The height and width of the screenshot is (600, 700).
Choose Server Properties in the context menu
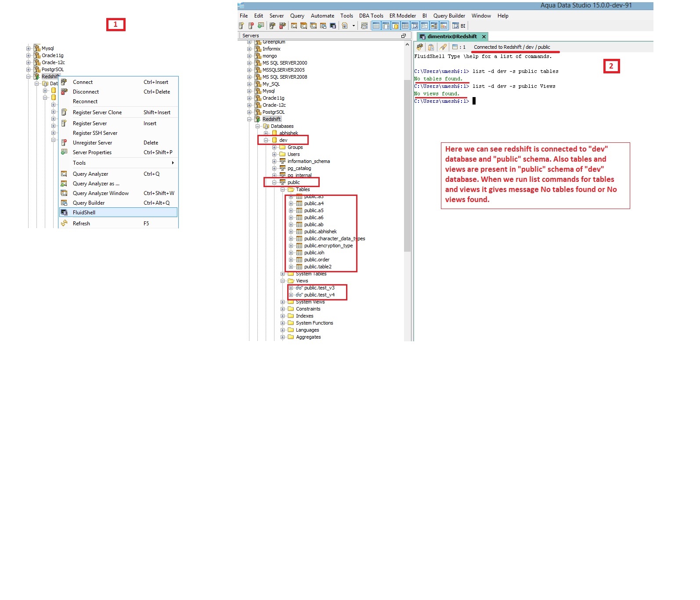(118, 152)
